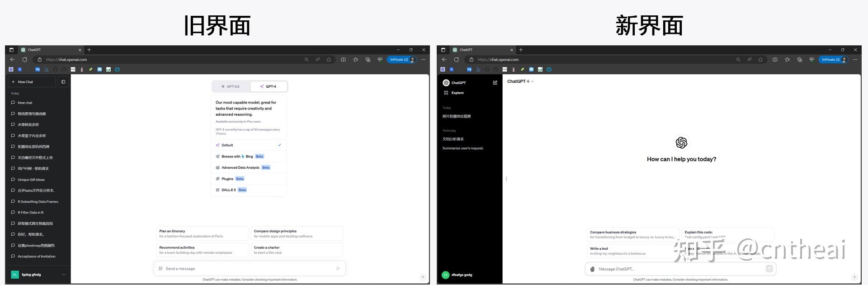Click send arrow in old-interface message box
This screenshot has width=868, height=285.
coord(338,269)
